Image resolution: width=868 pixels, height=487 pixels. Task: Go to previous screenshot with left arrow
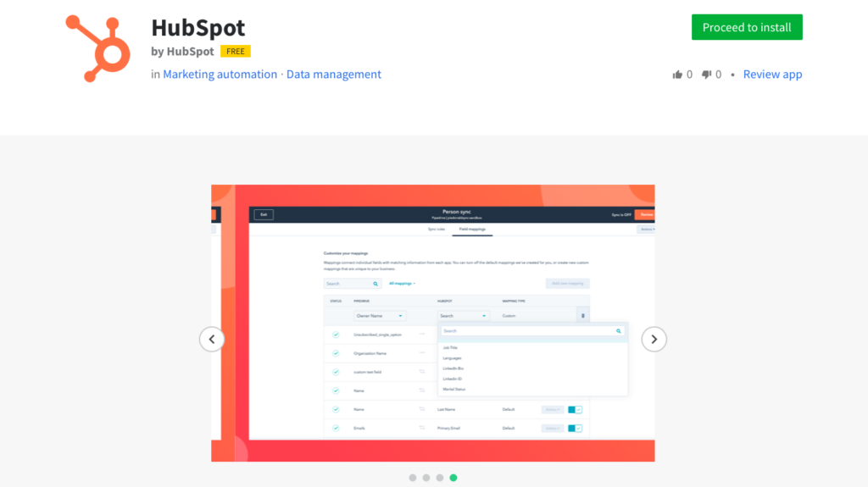212,339
